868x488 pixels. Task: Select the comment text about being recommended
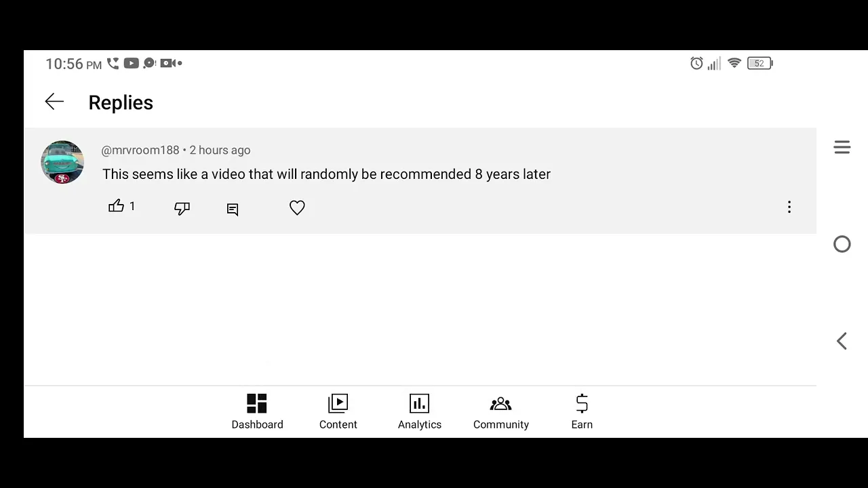tap(326, 174)
